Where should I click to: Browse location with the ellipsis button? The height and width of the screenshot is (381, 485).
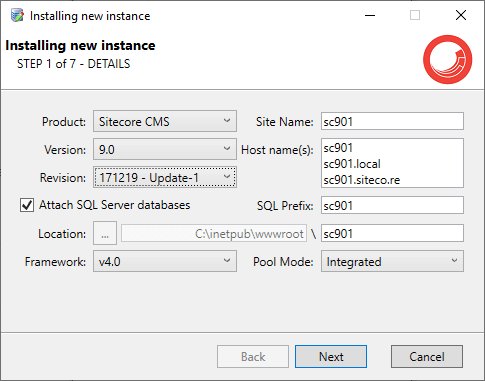click(105, 233)
